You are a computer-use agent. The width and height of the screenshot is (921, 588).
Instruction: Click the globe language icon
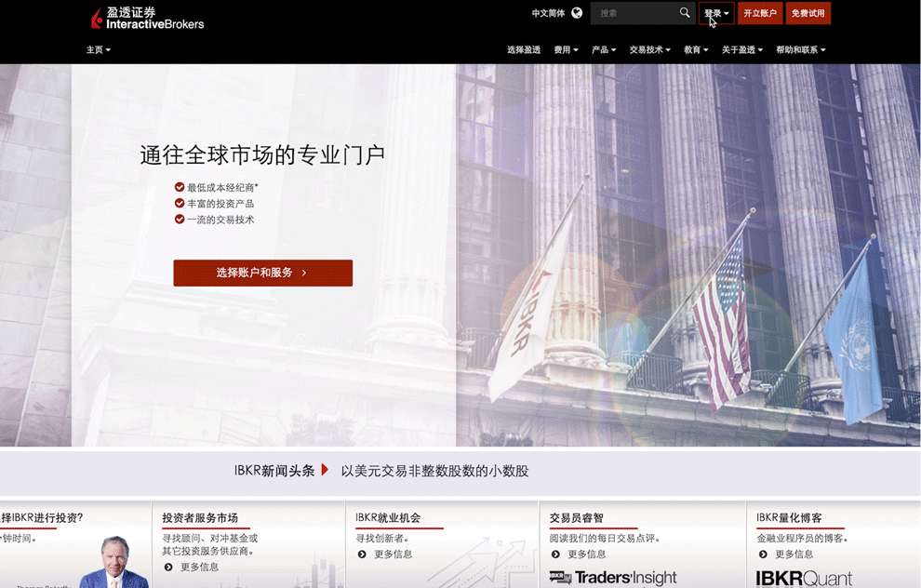577,13
